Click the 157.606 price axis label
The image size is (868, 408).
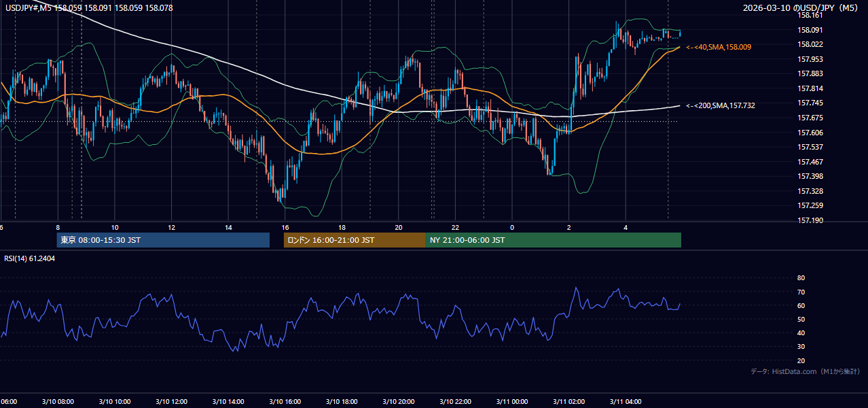810,133
